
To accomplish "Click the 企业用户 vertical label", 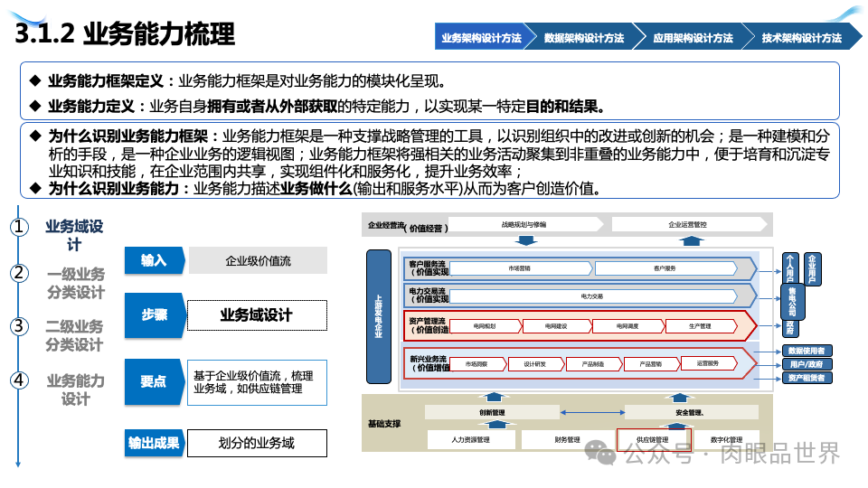I will tap(812, 268).
